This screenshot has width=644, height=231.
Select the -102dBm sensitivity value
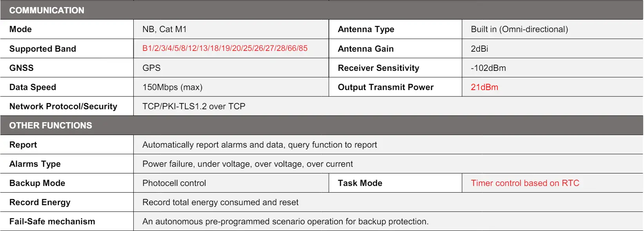pos(488,68)
